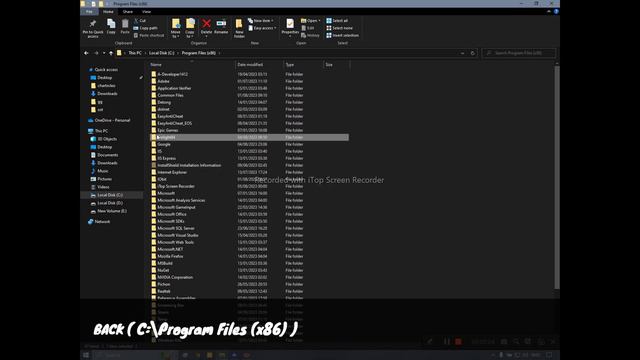Click Local Disk (C:) in breadcrumb path
The width and height of the screenshot is (640, 360).
[x=161, y=53]
